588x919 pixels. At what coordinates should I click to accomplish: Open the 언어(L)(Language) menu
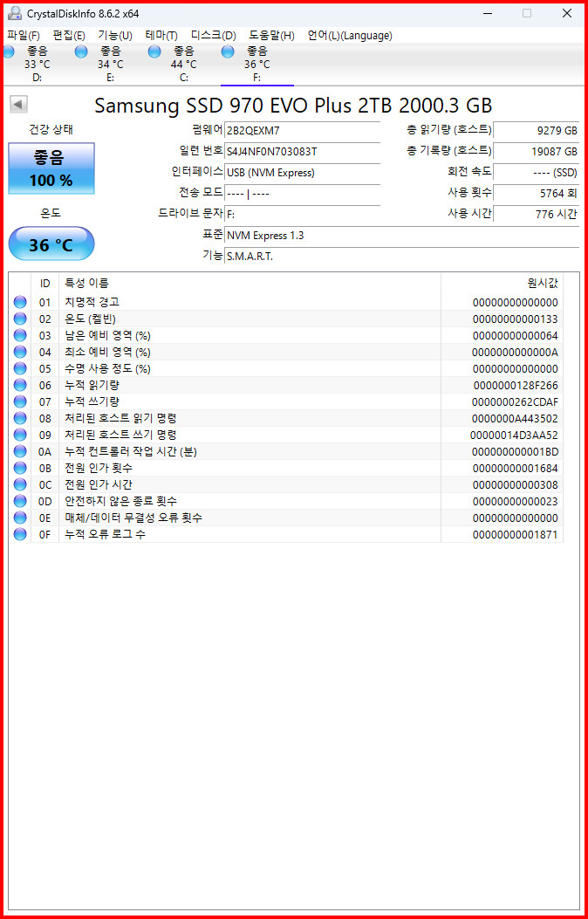tap(350, 35)
